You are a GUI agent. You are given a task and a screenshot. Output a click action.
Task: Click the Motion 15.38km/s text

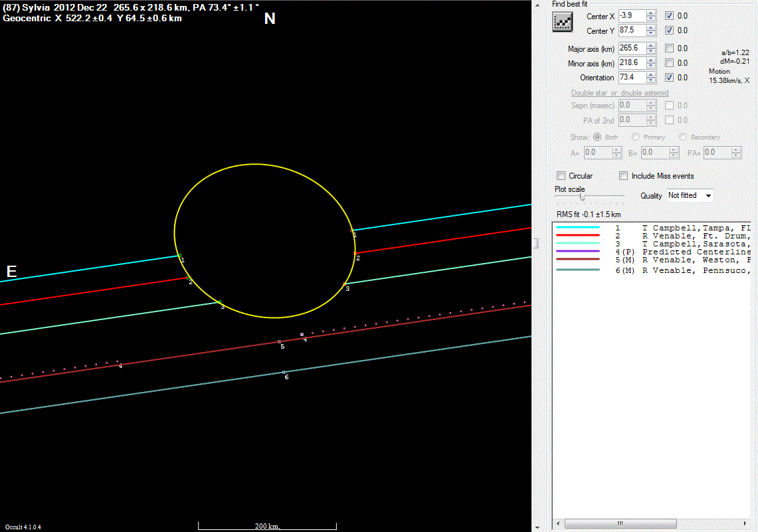pos(729,76)
